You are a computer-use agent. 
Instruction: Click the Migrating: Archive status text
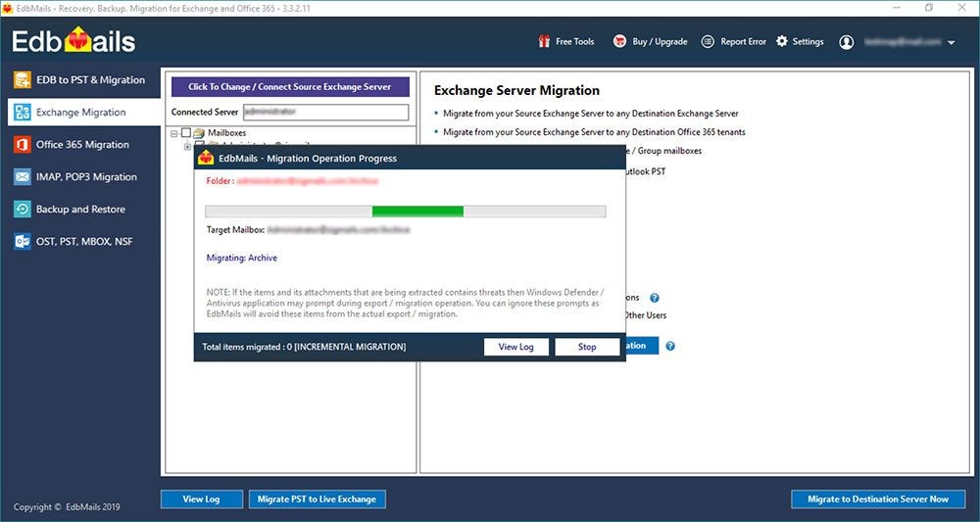[241, 258]
